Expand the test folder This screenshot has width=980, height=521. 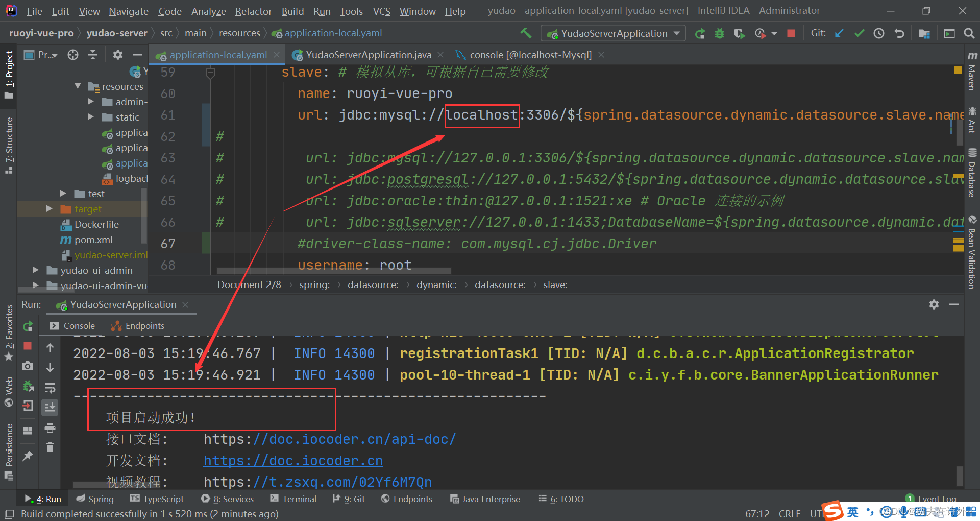pyautogui.click(x=63, y=193)
